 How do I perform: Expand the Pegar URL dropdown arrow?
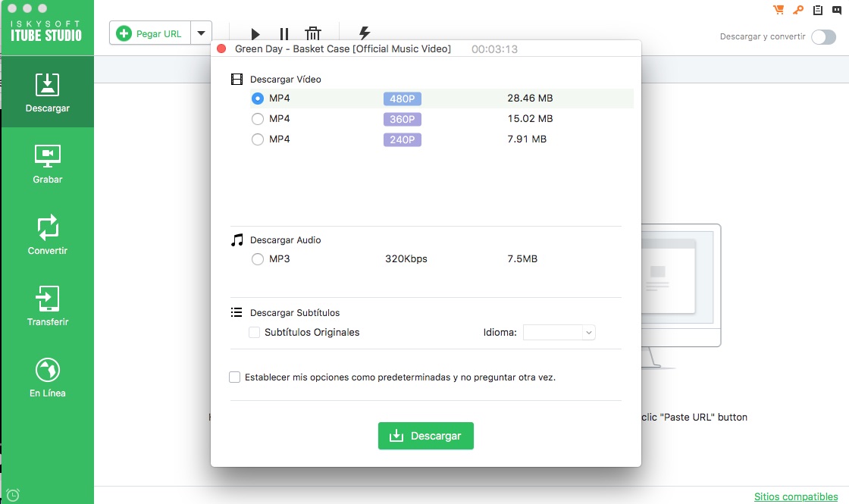tap(201, 33)
